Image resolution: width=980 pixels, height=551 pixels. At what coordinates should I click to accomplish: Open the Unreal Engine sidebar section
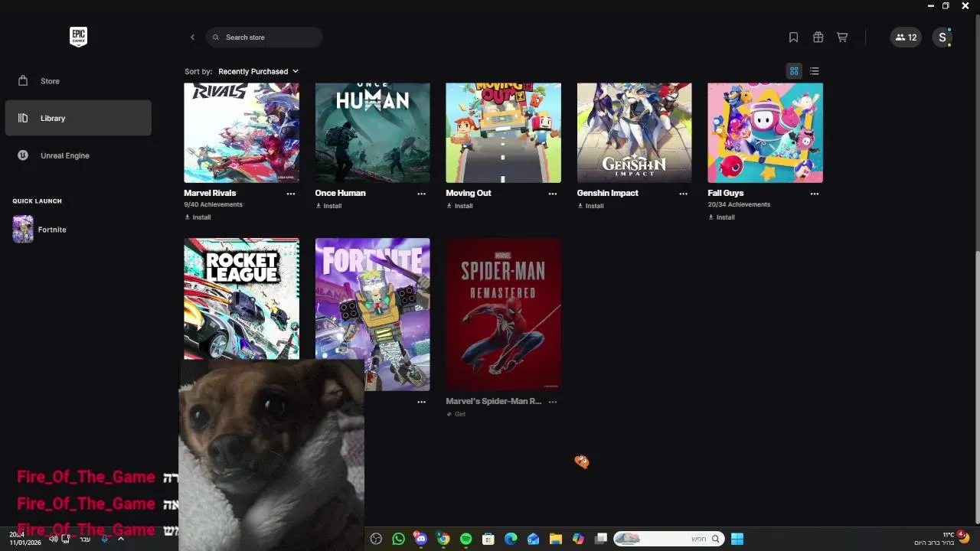tap(78, 155)
